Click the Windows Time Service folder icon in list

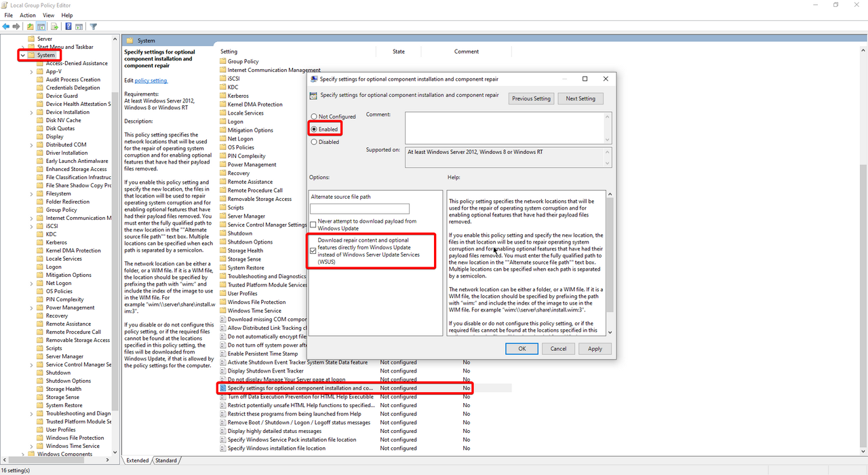tap(222, 311)
